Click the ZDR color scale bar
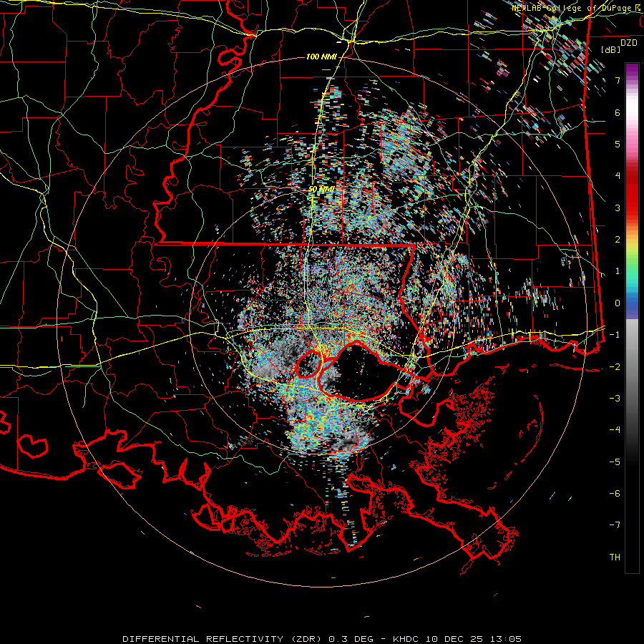 pos(632,318)
